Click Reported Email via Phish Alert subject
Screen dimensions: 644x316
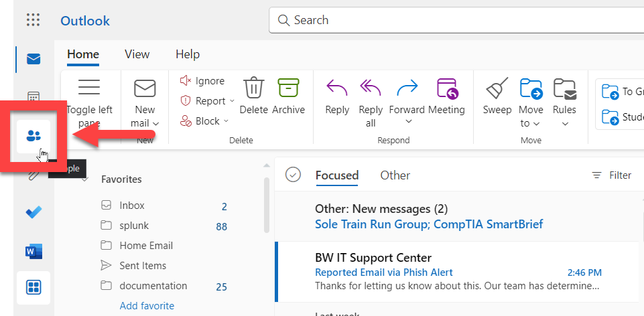coord(383,272)
